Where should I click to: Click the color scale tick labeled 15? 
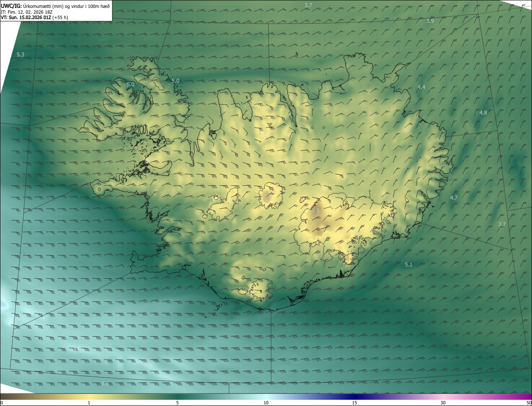355,403
